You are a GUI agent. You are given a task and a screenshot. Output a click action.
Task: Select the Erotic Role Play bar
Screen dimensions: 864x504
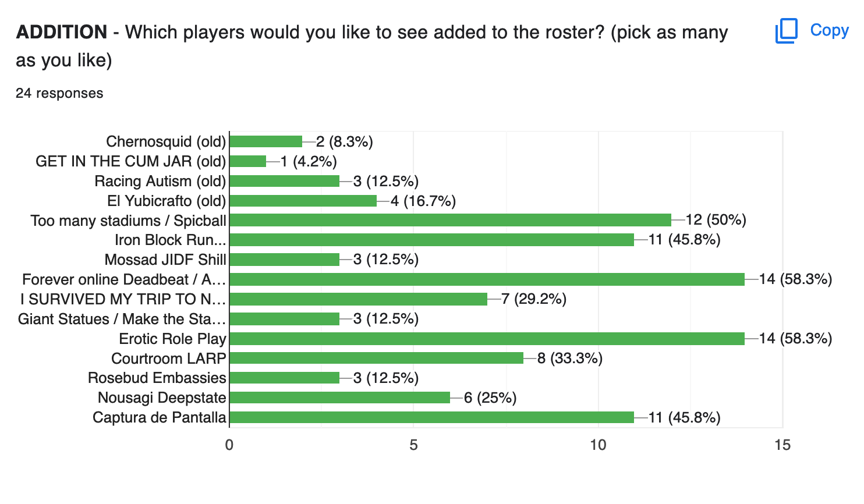pos(487,339)
